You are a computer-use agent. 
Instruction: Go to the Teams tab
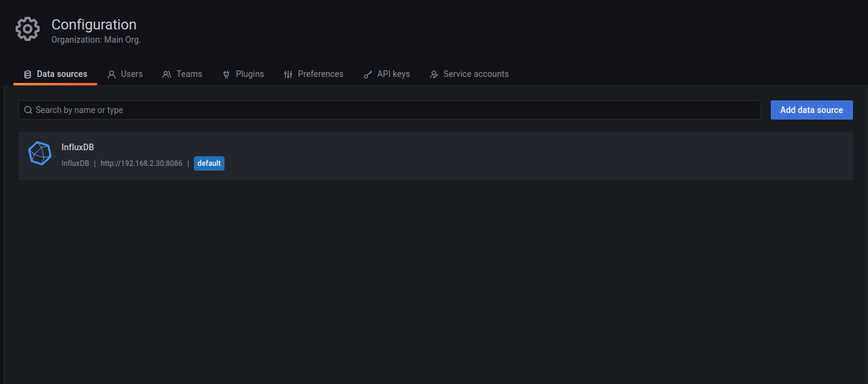point(182,74)
